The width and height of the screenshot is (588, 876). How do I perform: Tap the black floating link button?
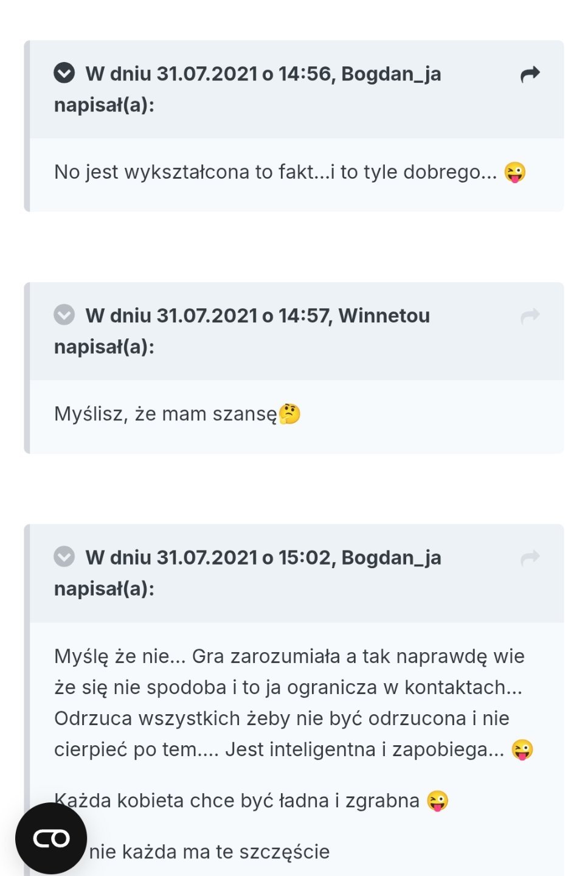point(51,838)
